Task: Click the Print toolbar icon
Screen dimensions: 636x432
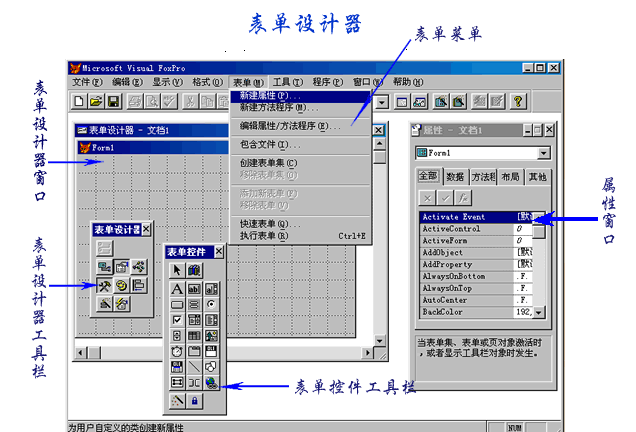Action: tap(135, 101)
